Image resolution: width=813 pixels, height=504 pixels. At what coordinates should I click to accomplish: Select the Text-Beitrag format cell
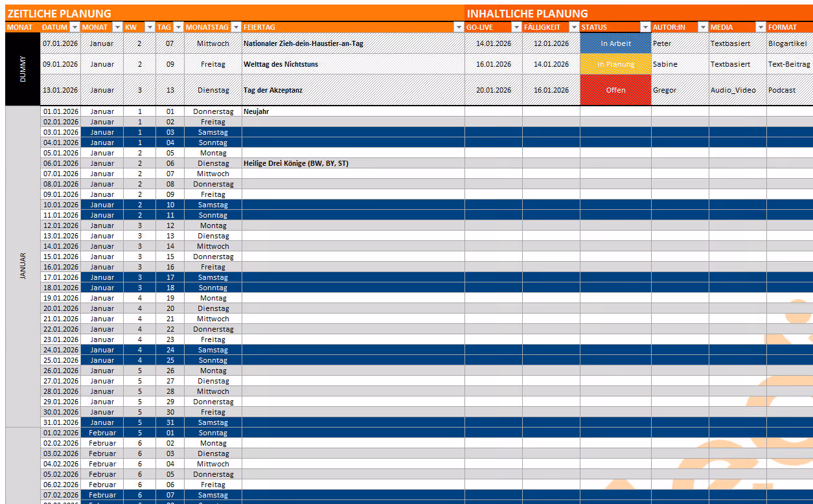(x=790, y=64)
